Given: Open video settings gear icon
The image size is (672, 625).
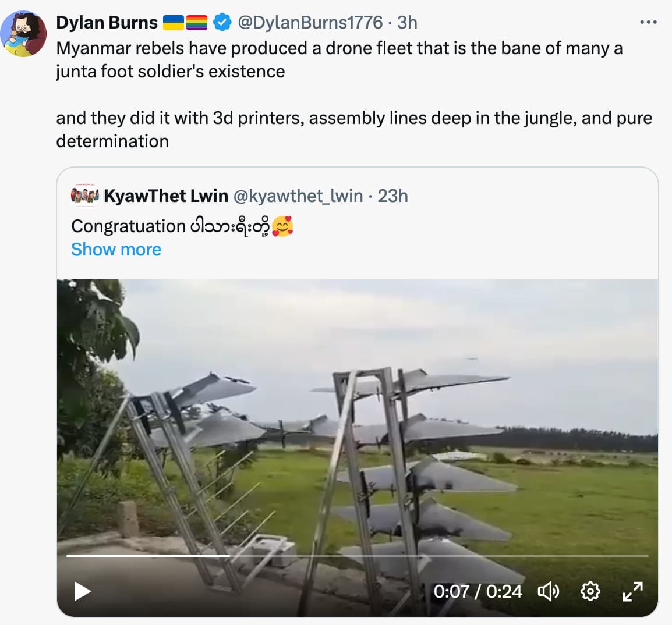Looking at the screenshot, I should [x=590, y=592].
